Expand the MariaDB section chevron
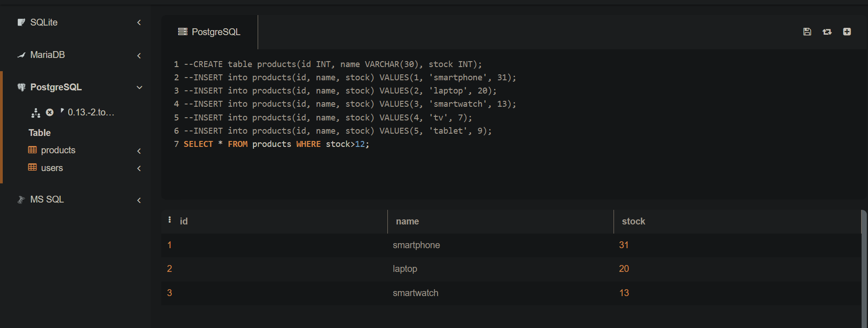Screen dimensions: 868x328 click(x=139, y=56)
